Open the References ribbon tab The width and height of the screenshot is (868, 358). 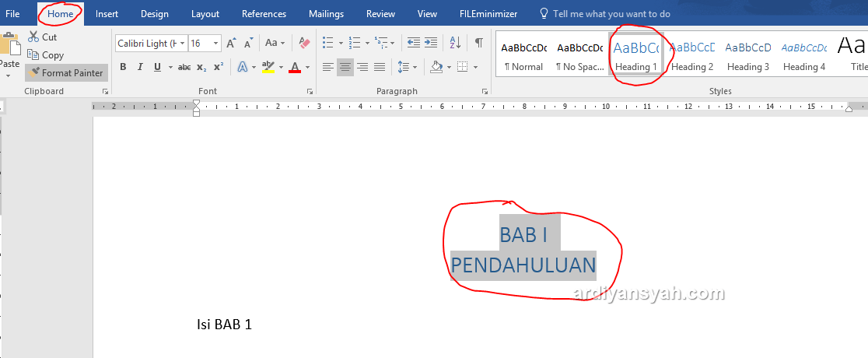264,14
